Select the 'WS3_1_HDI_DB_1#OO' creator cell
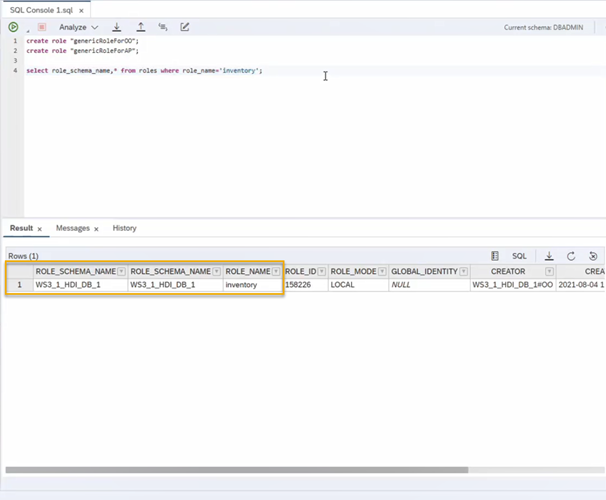606x500 pixels. click(x=513, y=285)
